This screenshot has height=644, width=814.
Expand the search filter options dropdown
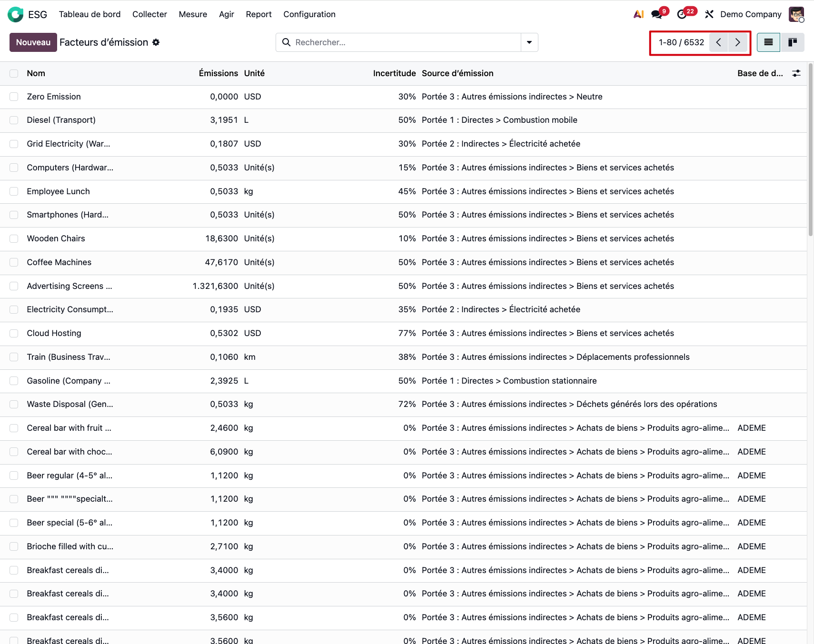click(529, 42)
